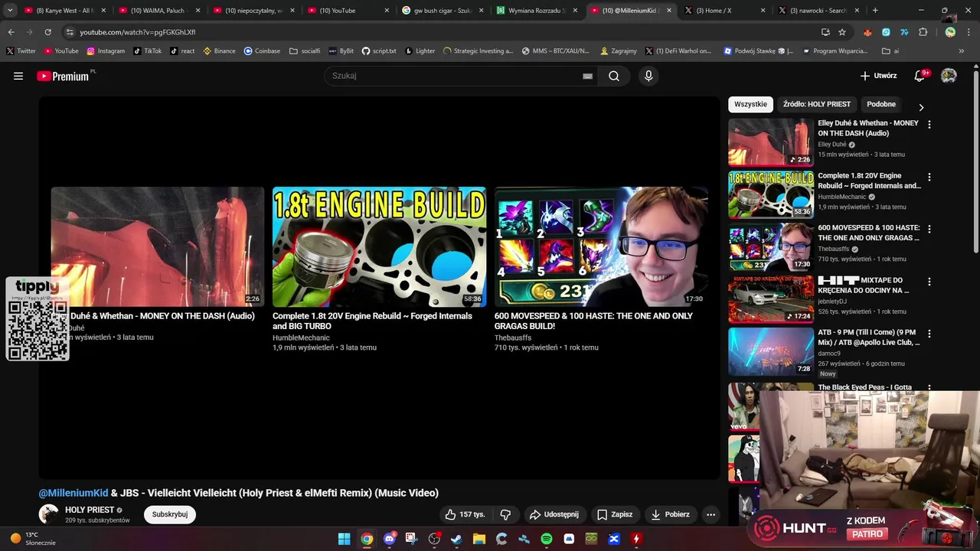
Task: Switch to the nawrocki search tab
Action: tap(818, 11)
